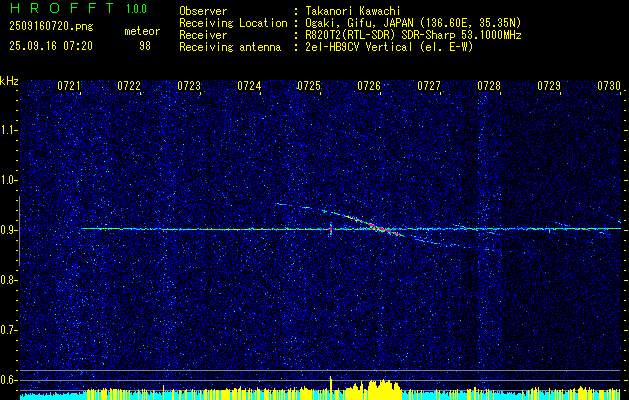Click the Receiving antenna label
This screenshot has width=629, height=400.
230,47
